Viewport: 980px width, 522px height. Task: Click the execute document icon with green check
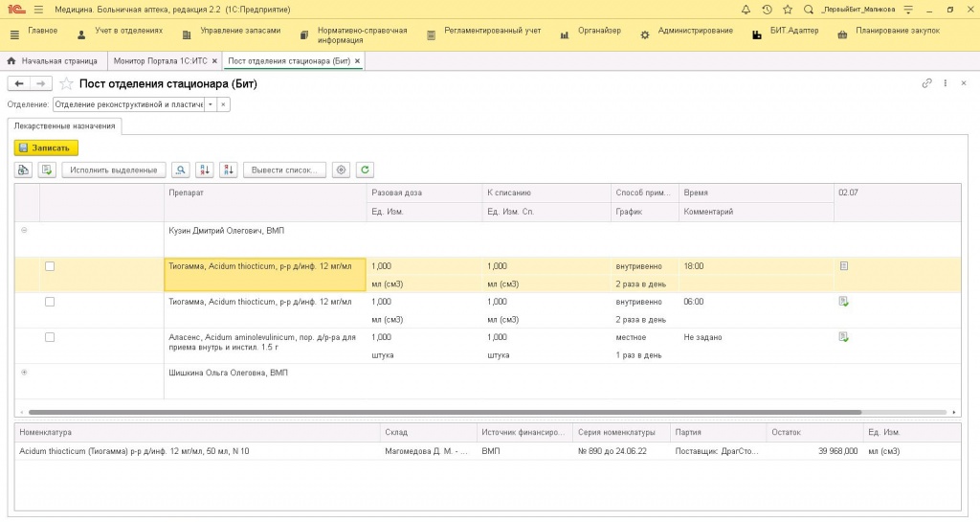47,170
